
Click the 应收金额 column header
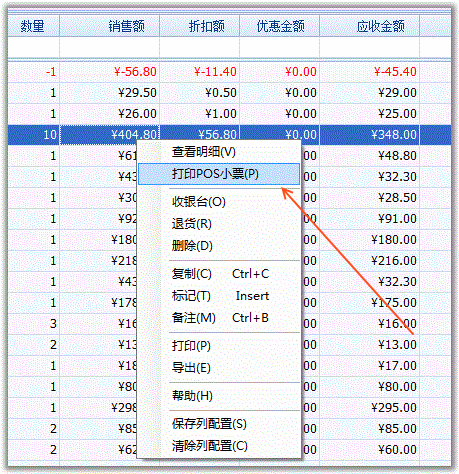(369, 26)
